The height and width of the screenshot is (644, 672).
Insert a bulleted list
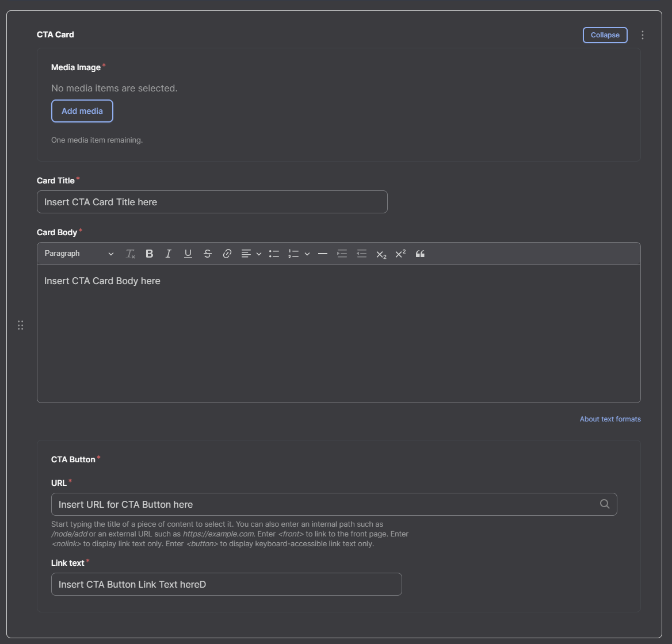[x=274, y=254]
